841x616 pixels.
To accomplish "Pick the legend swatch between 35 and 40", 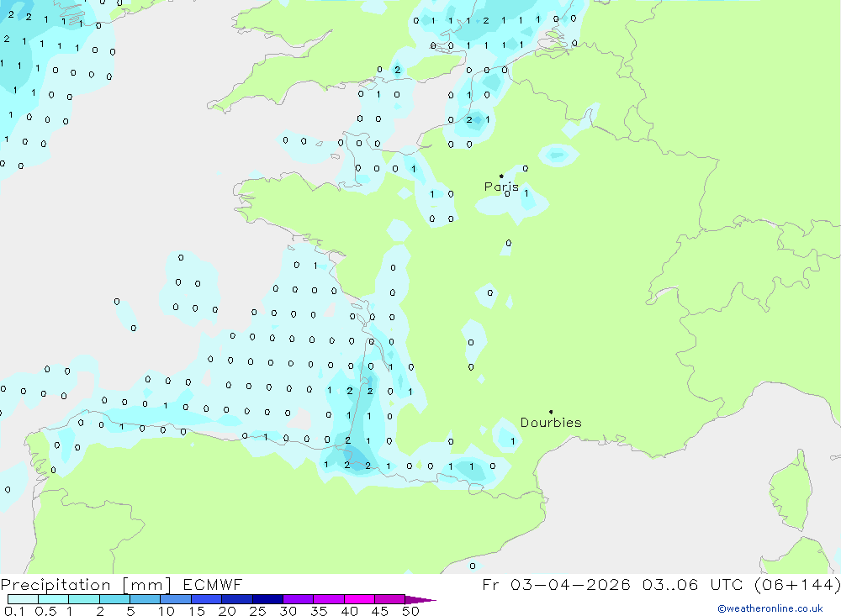I will click(329, 599).
